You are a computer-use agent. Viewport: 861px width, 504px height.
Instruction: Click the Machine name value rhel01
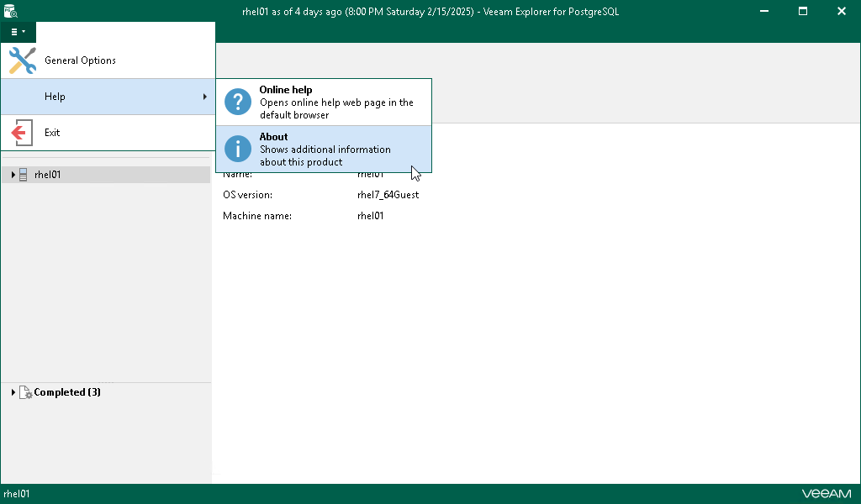pos(371,216)
